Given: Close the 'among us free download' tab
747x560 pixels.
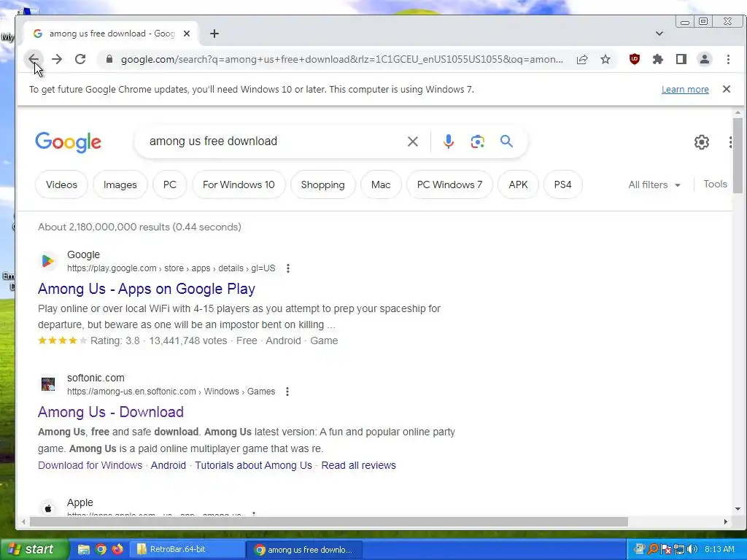Looking at the screenshot, I should tap(187, 34).
